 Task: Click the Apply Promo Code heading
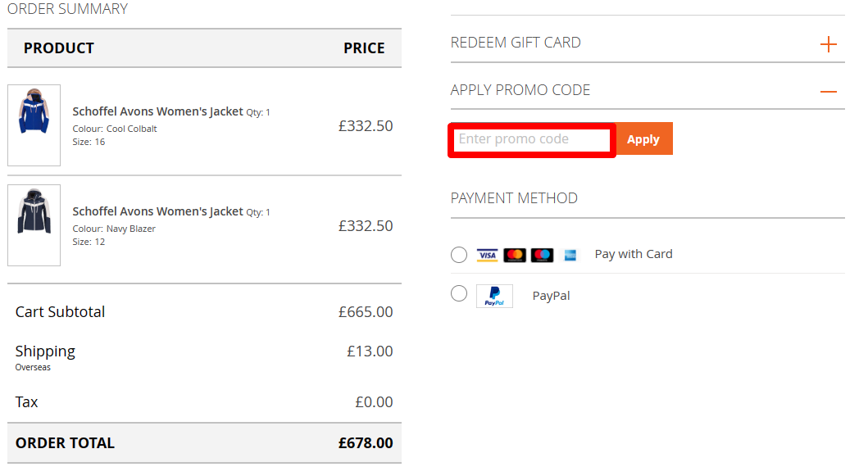click(520, 90)
